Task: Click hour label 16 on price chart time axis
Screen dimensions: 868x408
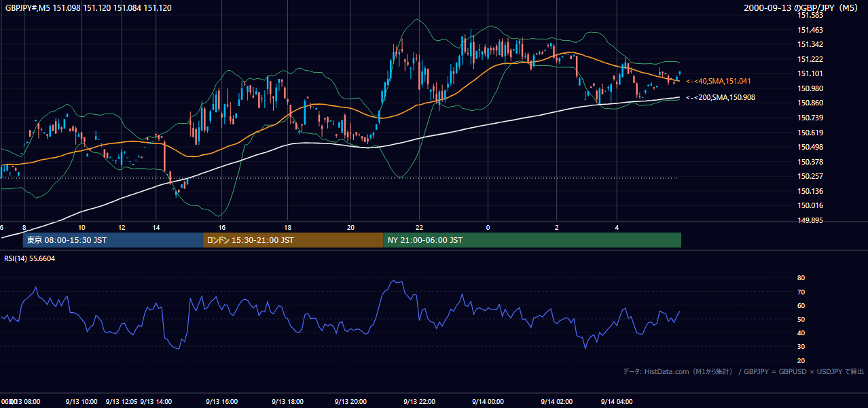Action: tap(221, 227)
